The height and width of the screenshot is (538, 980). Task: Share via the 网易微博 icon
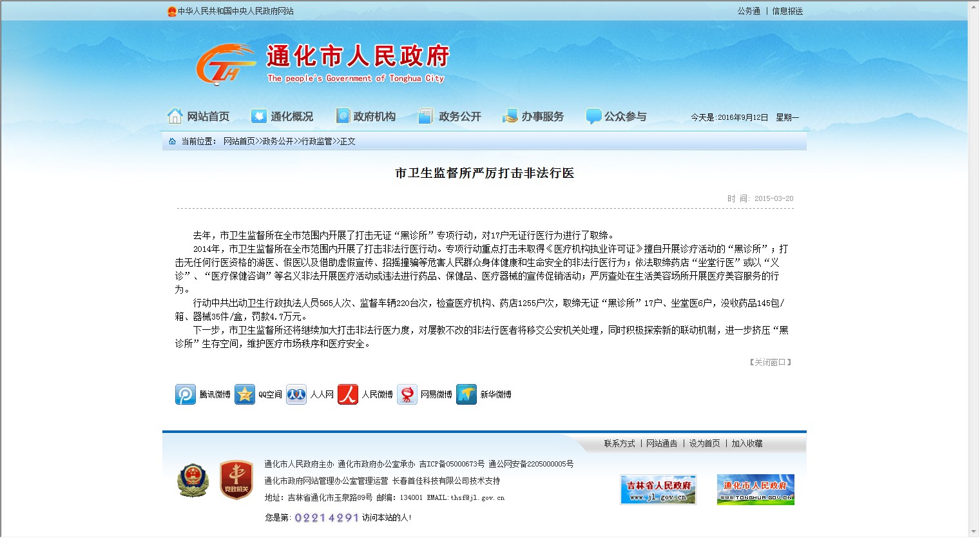[407, 394]
